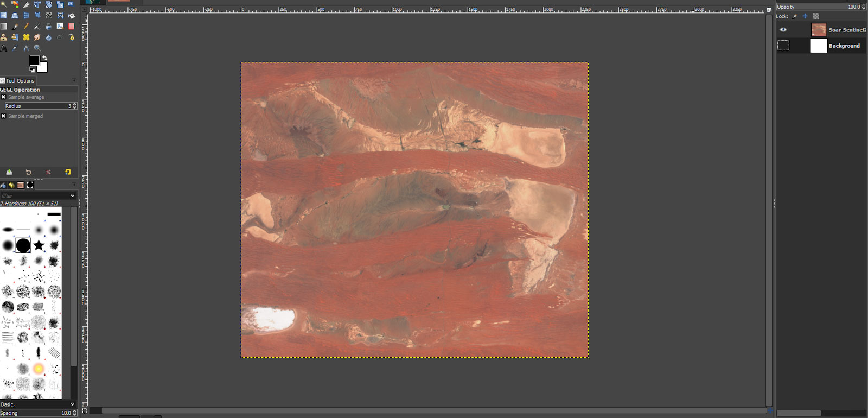This screenshot has width=868, height=418.
Task: Choose the Rotate tool in the toolbox
Action: click(49, 4)
